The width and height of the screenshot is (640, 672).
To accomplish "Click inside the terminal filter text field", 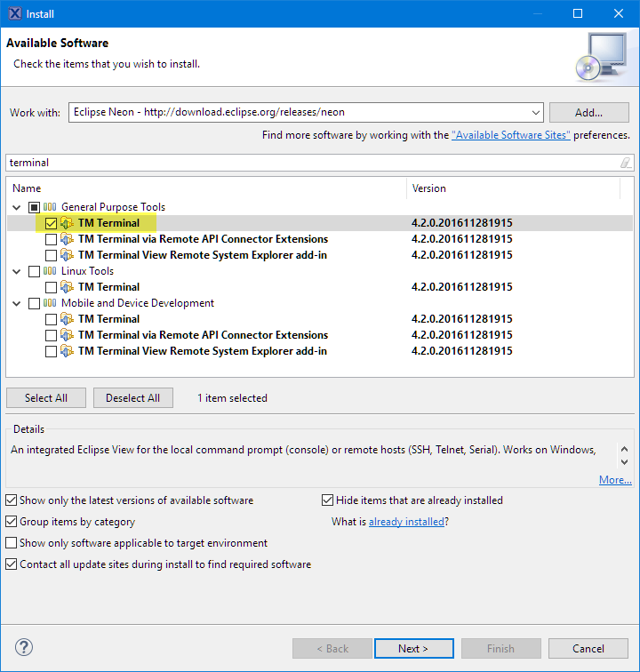I will 313,163.
